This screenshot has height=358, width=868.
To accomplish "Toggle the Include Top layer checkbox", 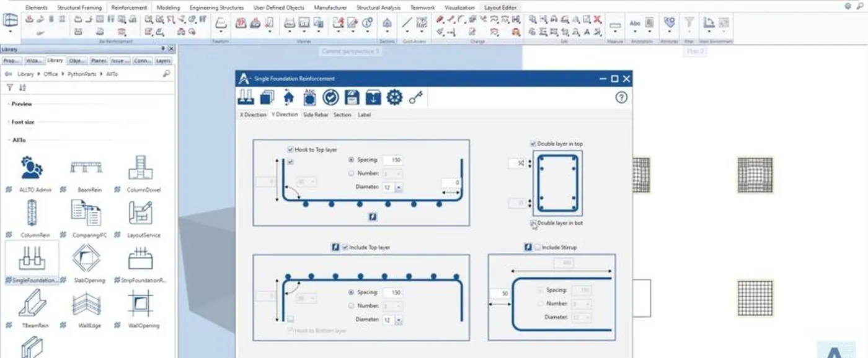I will click(345, 247).
